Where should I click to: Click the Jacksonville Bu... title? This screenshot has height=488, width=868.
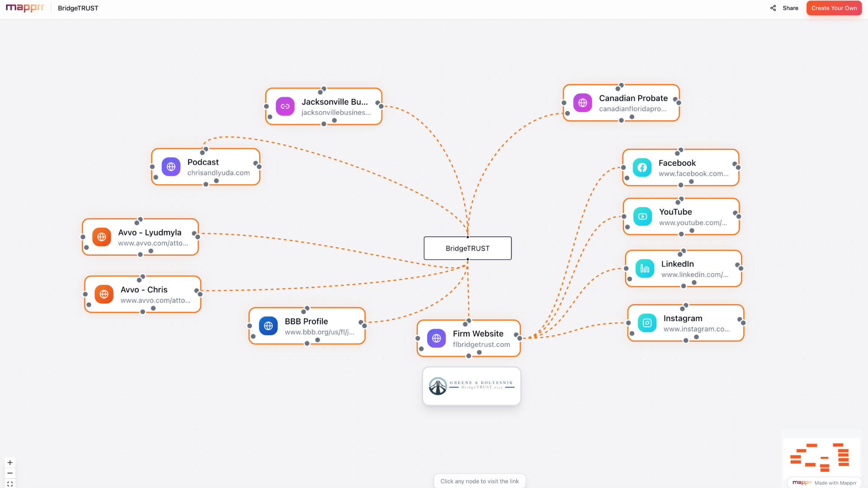click(335, 102)
